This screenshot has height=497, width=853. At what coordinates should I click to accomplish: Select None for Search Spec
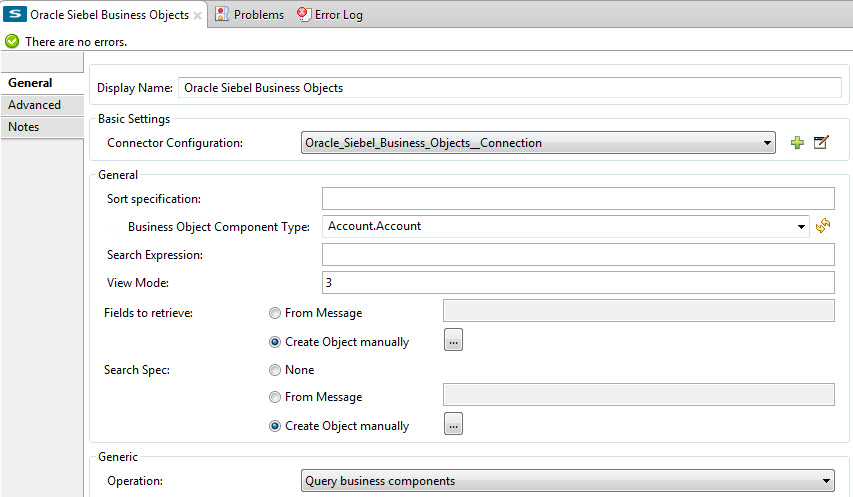tap(275, 370)
